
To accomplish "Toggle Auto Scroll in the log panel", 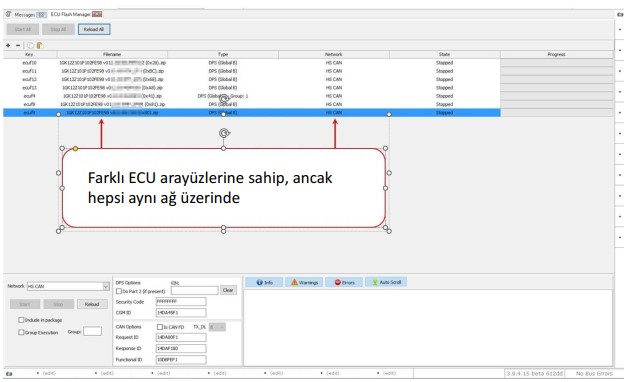I will [x=386, y=282].
